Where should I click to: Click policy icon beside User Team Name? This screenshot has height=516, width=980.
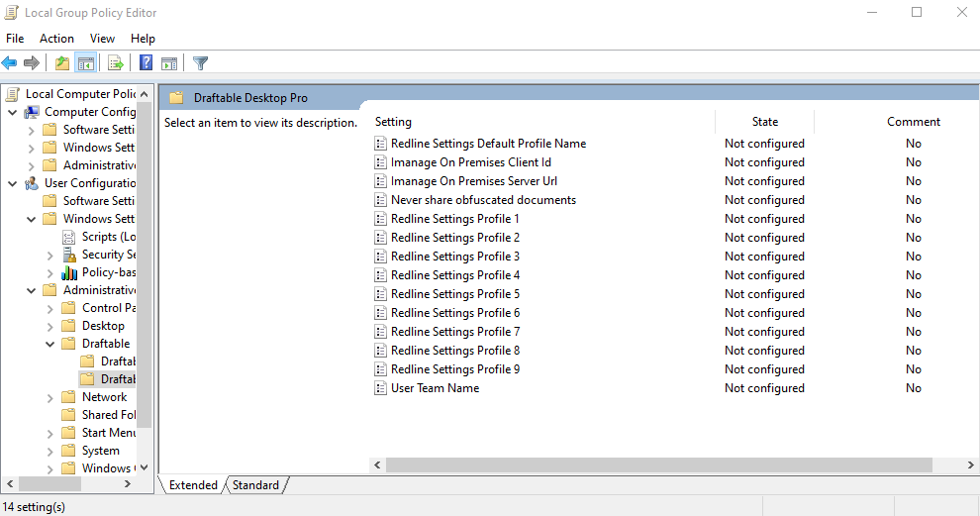[x=380, y=388]
